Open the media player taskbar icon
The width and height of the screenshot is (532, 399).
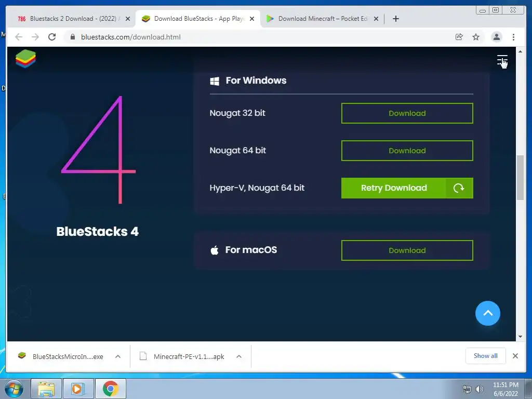click(x=78, y=389)
